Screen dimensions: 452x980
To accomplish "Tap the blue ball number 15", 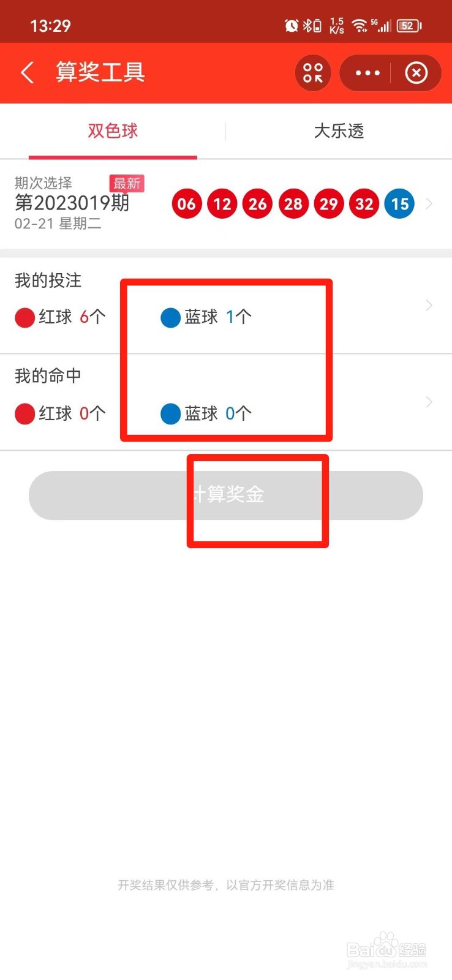I will tap(400, 204).
